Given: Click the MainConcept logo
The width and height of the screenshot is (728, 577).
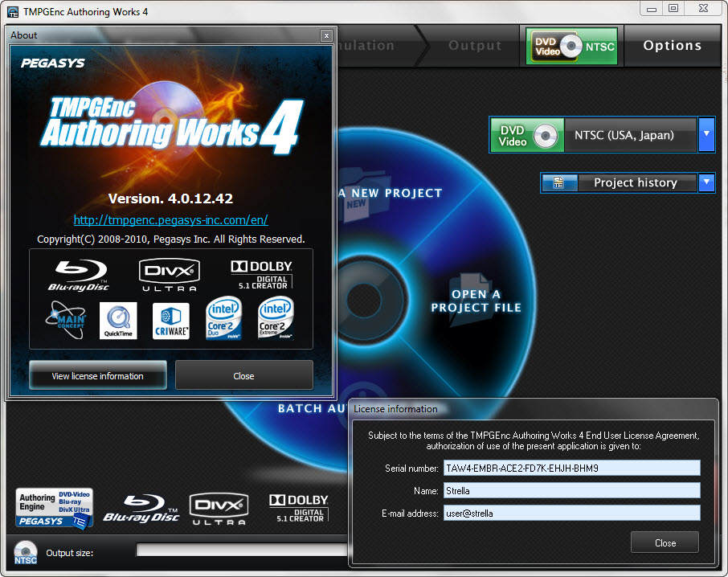Looking at the screenshot, I should [66, 320].
